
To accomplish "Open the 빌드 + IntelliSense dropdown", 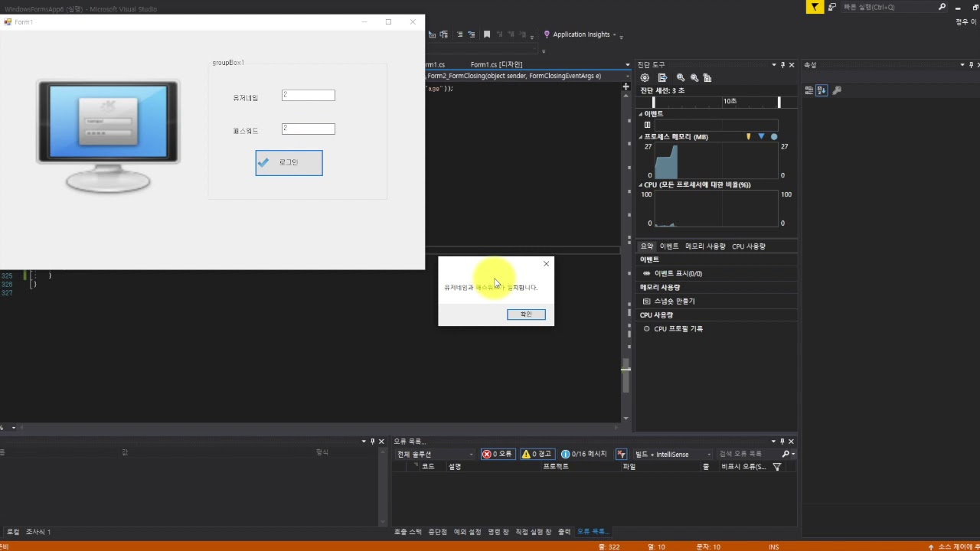I will [x=673, y=455].
